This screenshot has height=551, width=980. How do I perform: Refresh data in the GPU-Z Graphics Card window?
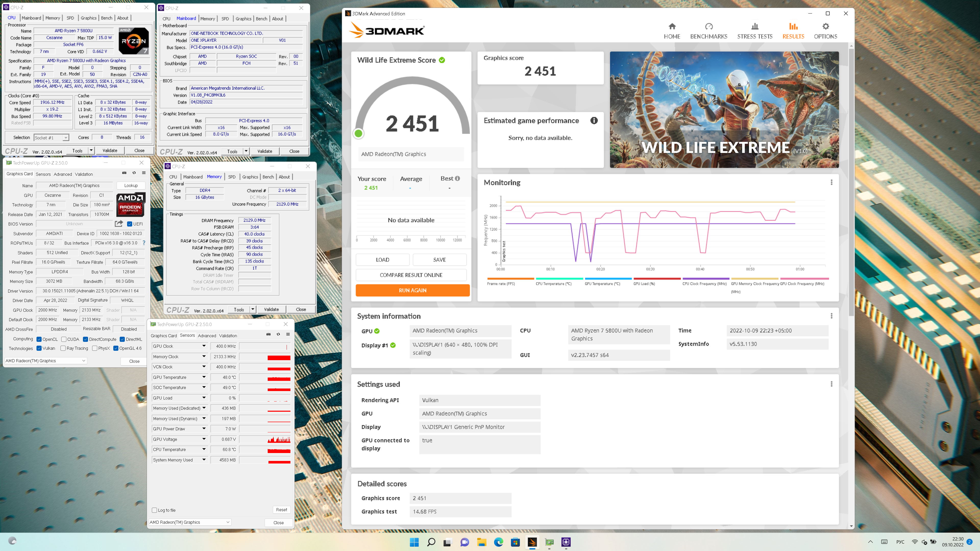[134, 173]
